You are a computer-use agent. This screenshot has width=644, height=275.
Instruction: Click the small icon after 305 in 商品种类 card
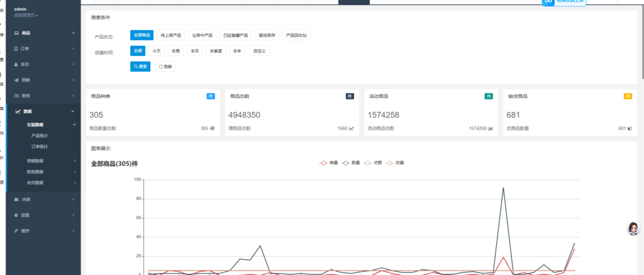213,128
